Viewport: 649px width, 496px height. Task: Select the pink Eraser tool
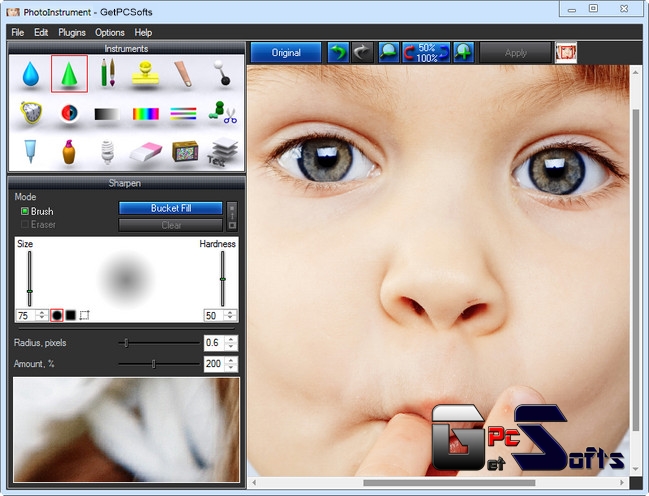coord(146,152)
